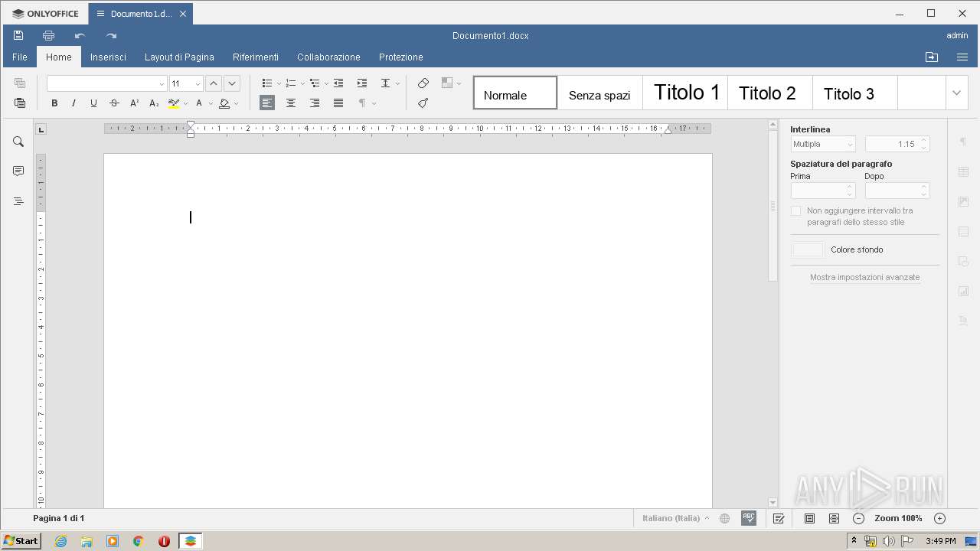Apply the Titolo 2 style
Screen dimensions: 980x551
click(x=769, y=93)
